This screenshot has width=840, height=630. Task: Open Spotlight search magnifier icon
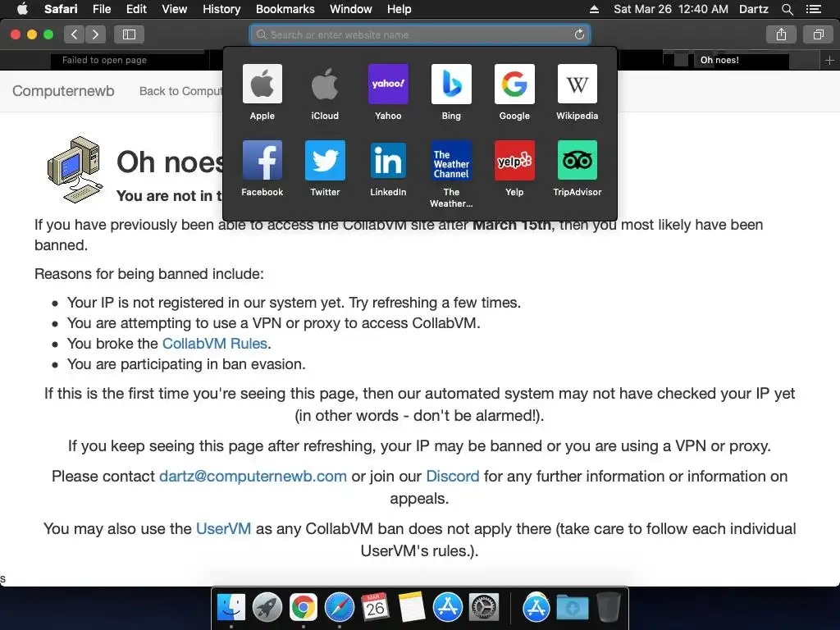pos(787,9)
